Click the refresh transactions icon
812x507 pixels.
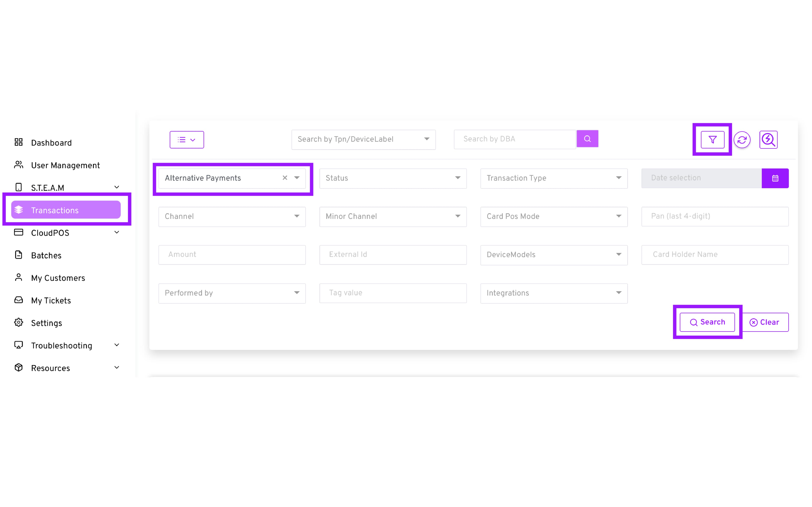(742, 139)
